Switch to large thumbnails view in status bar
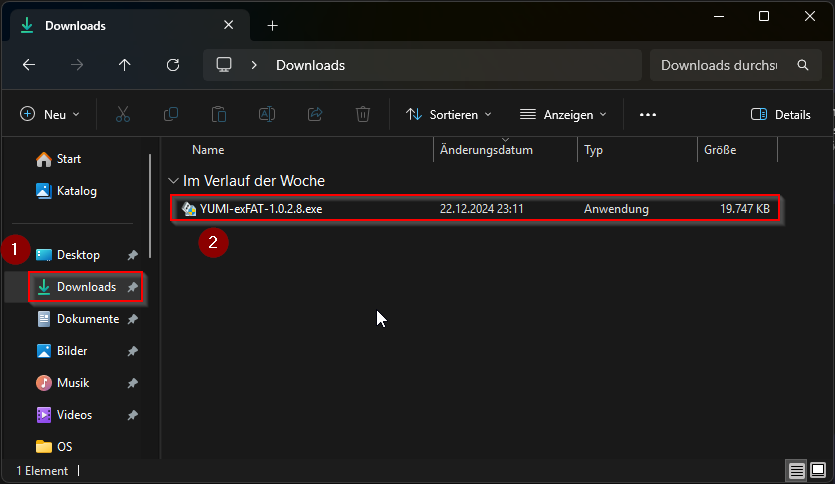Screen dimensions: 835x484 818,471
